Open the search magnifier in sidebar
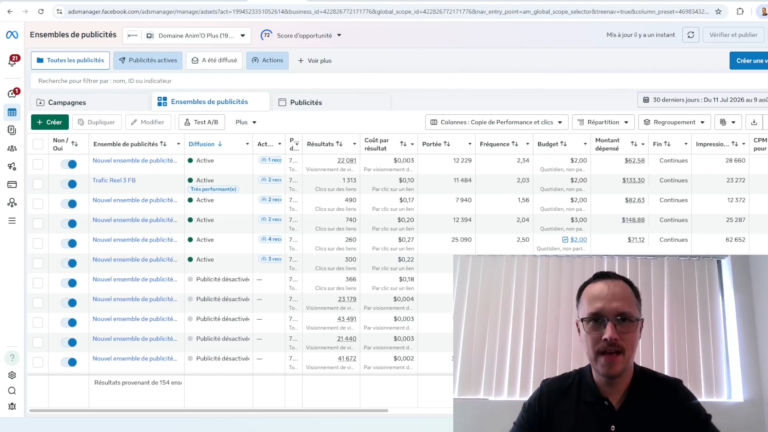768x432 pixels. (x=12, y=391)
